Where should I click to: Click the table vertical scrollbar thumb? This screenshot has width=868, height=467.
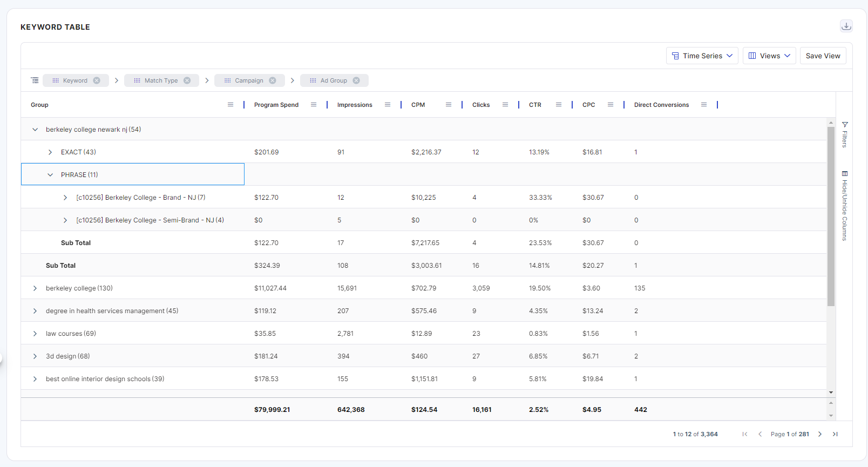click(831, 216)
